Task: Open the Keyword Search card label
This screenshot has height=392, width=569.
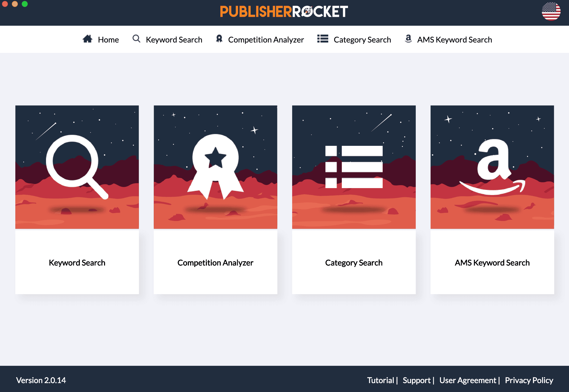Action: 77,263
